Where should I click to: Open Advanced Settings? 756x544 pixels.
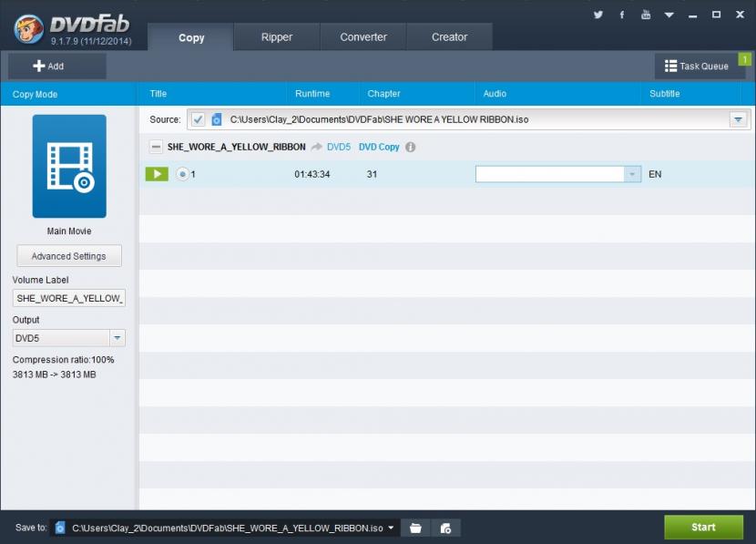(x=69, y=256)
